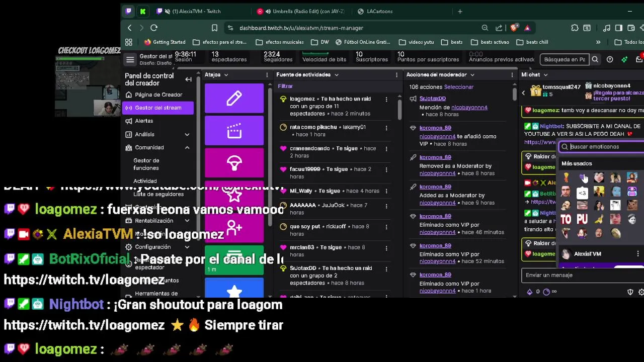Click the green timer shortcut tile showing 1 m
644x362 pixels.
click(234, 260)
